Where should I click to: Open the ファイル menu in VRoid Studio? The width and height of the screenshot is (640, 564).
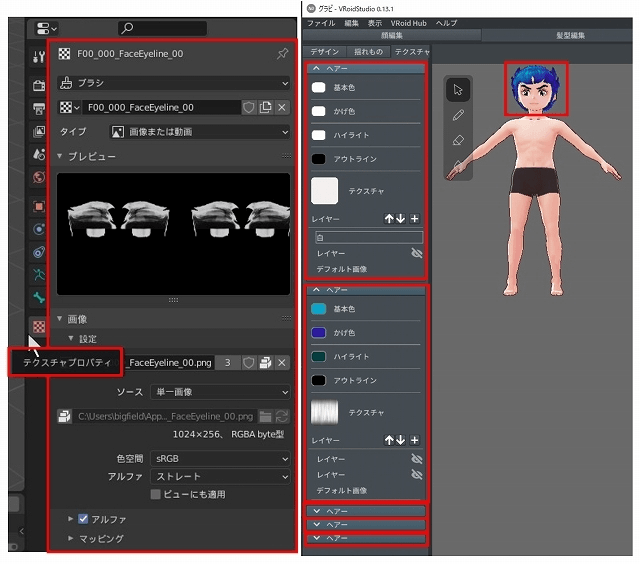[321, 22]
